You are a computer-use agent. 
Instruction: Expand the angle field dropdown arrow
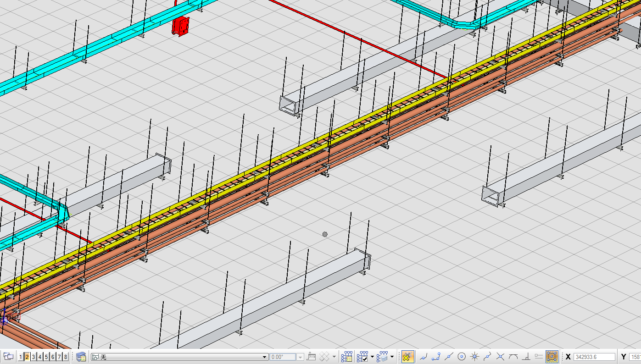301,357
